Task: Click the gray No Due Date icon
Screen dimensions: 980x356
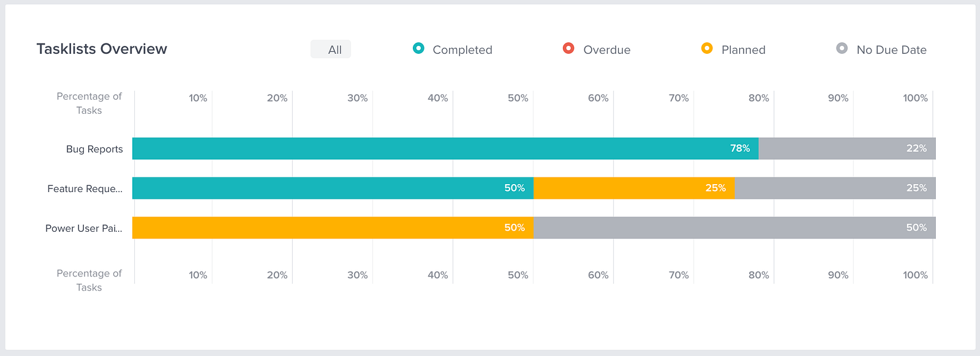Action: (842, 48)
